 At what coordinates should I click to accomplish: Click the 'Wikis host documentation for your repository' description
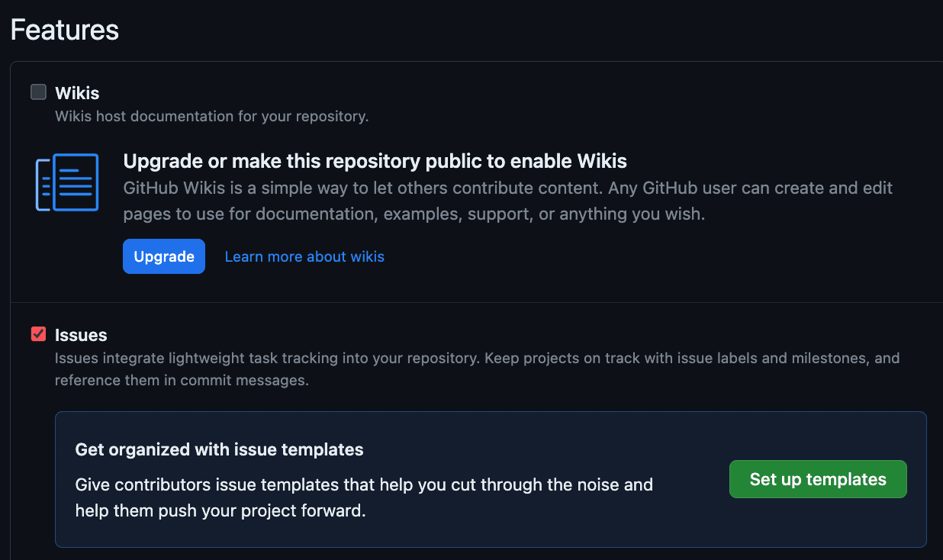[212, 117]
